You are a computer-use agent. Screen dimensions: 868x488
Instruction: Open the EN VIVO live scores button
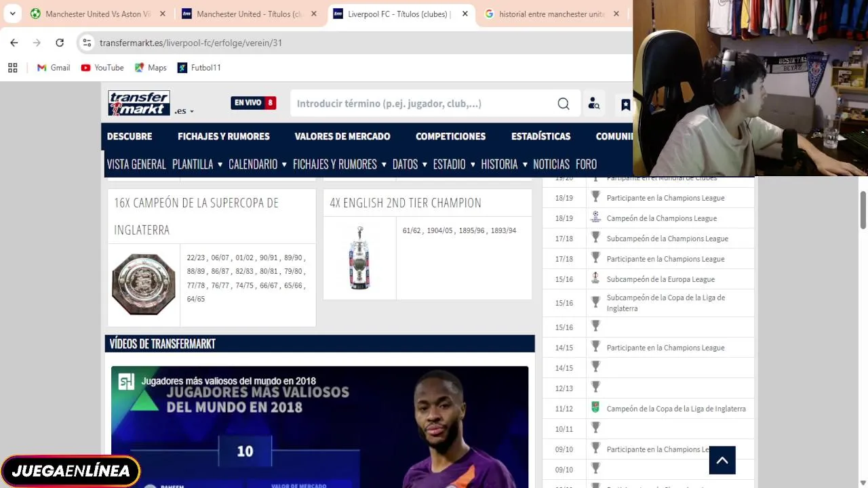[253, 103]
